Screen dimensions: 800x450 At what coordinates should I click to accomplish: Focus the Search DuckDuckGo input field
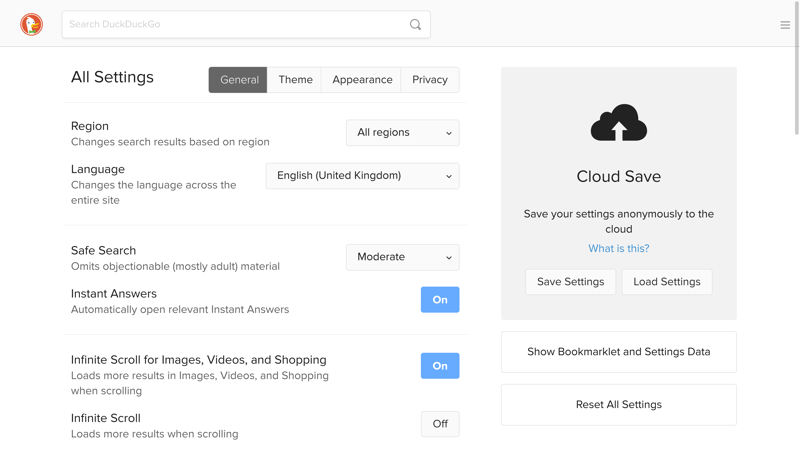click(x=246, y=24)
